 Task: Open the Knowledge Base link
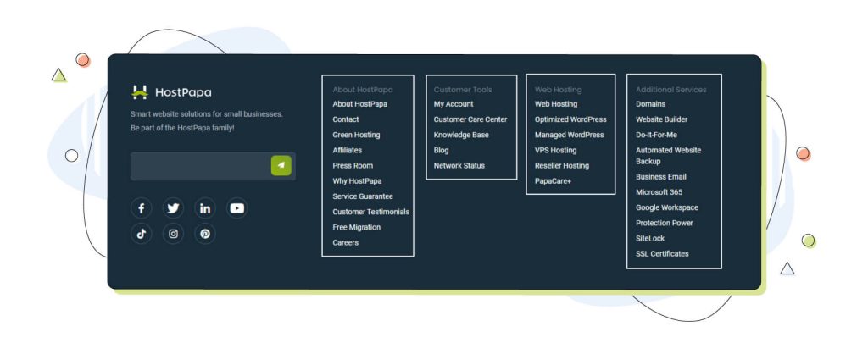coord(461,135)
